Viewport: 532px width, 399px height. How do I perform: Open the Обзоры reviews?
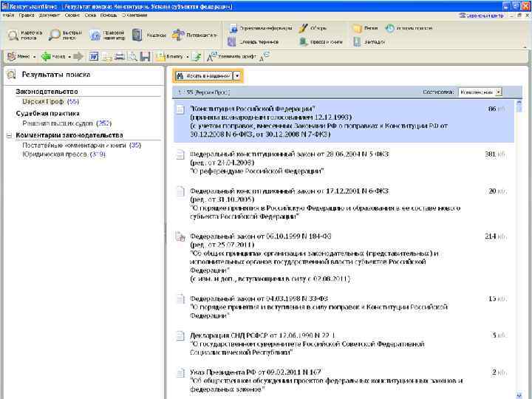313,28
